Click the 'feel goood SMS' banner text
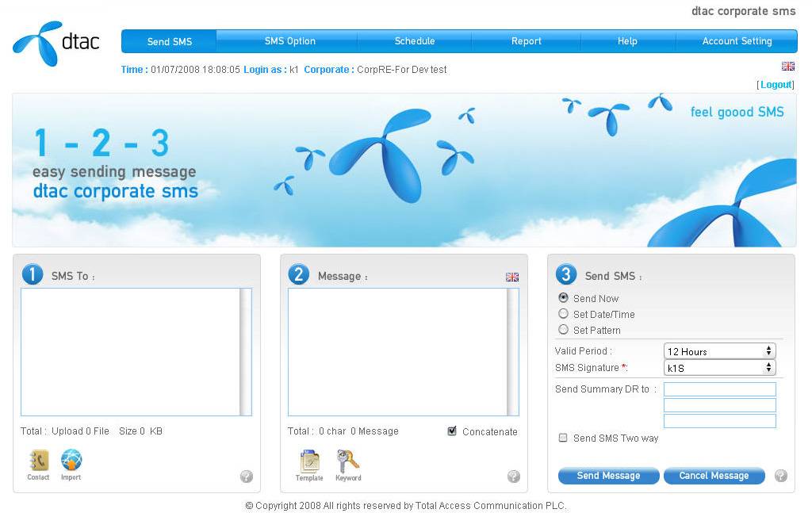The height and width of the screenshot is (513, 812). 737,112
